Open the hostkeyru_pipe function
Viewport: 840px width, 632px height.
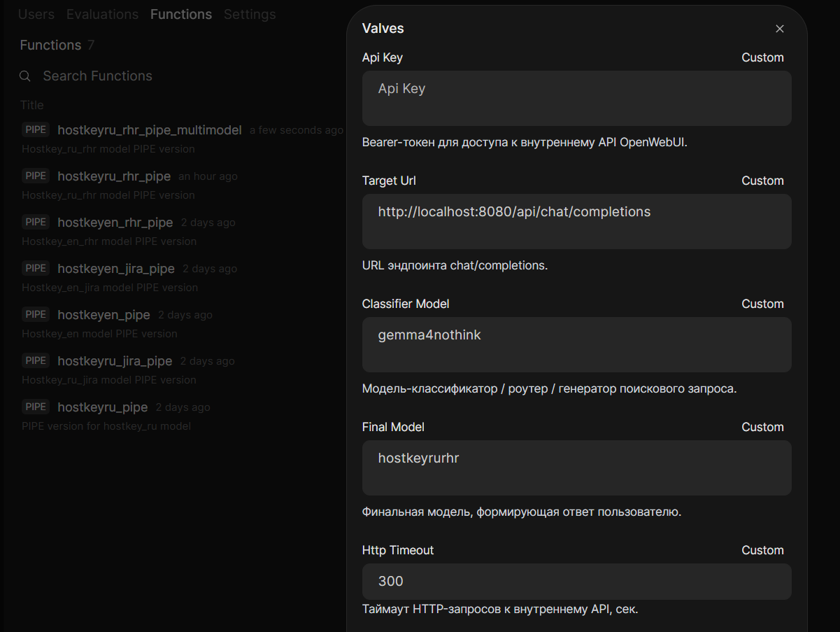(103, 407)
